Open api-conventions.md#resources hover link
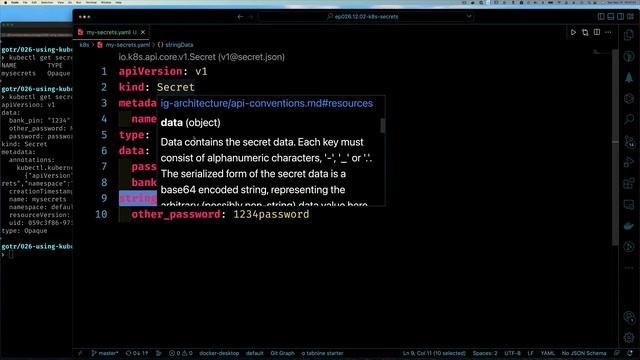 (267, 104)
